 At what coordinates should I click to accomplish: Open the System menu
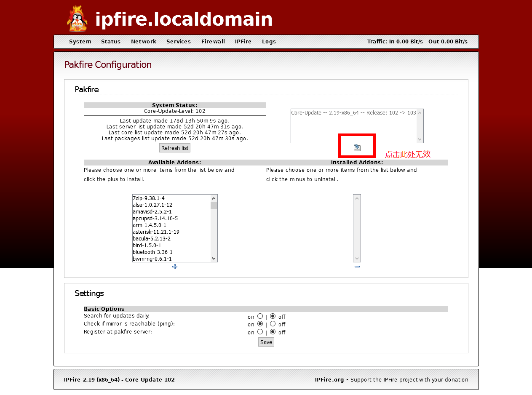point(80,42)
